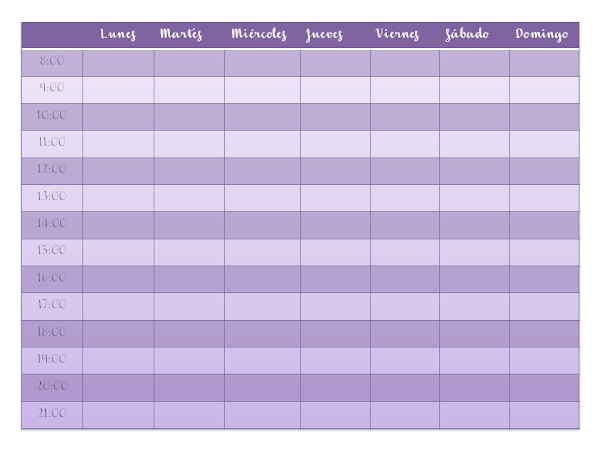The image size is (600, 450).
Task: Click the 15:00 time row label
Action: [x=52, y=250]
